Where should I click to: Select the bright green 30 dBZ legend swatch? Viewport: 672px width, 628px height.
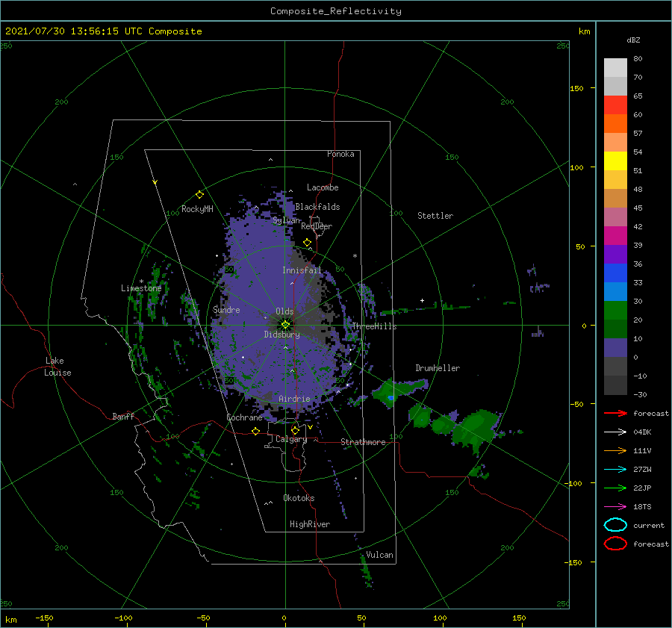(x=615, y=311)
